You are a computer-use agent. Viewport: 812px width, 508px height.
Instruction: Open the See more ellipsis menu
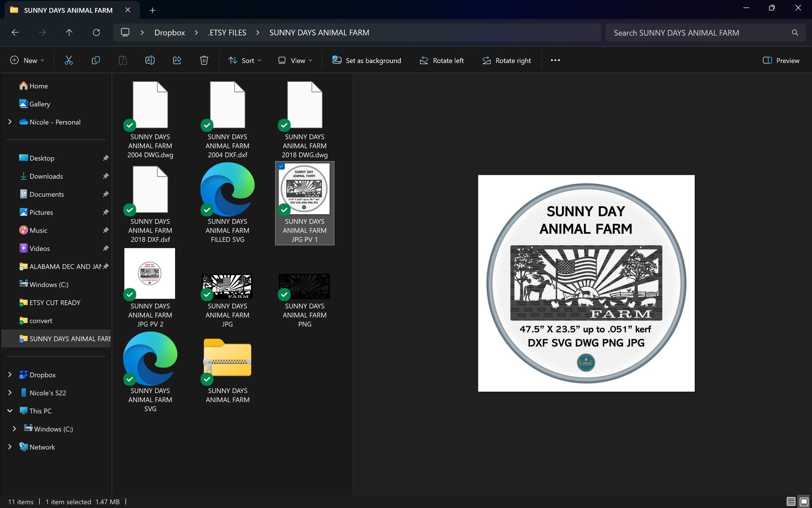[555, 60]
